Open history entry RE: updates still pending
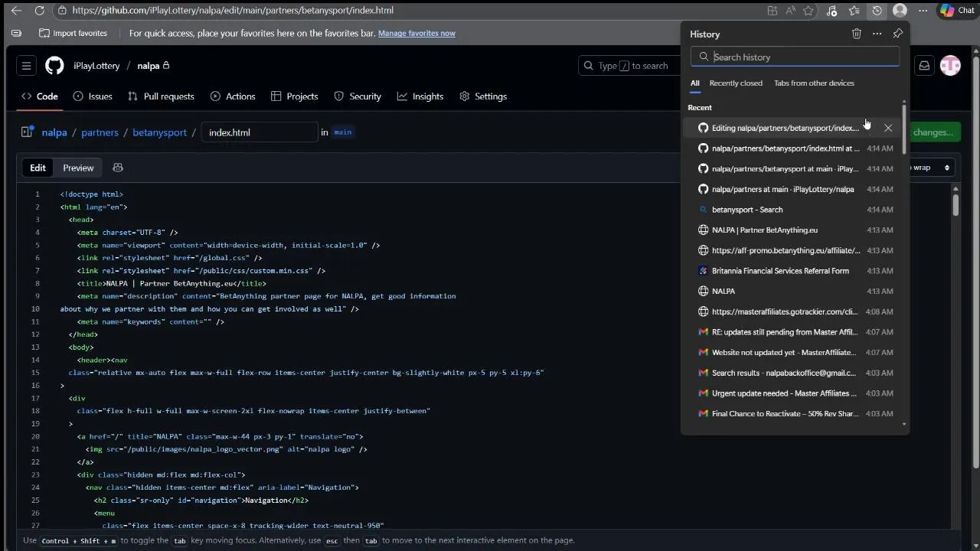The width and height of the screenshot is (980, 551). pyautogui.click(x=793, y=332)
